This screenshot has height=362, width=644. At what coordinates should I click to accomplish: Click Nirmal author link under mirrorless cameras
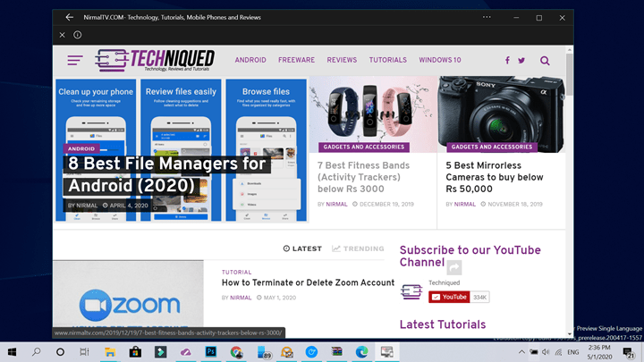click(x=464, y=204)
